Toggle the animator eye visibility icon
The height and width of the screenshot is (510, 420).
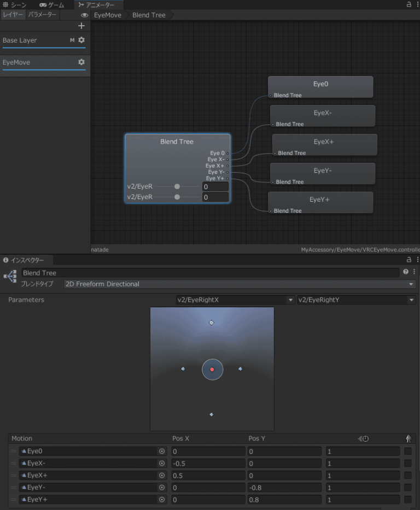click(84, 15)
